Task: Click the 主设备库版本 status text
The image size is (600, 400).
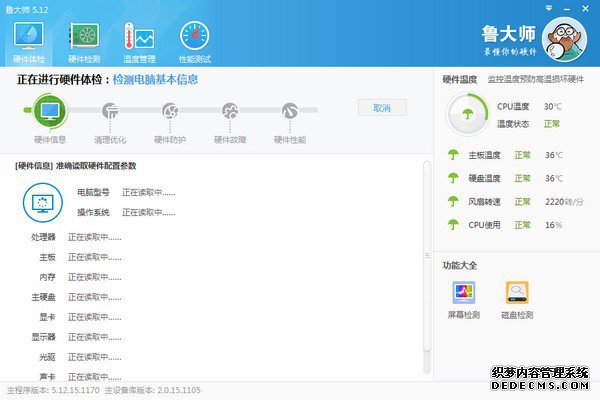Action: click(153, 390)
